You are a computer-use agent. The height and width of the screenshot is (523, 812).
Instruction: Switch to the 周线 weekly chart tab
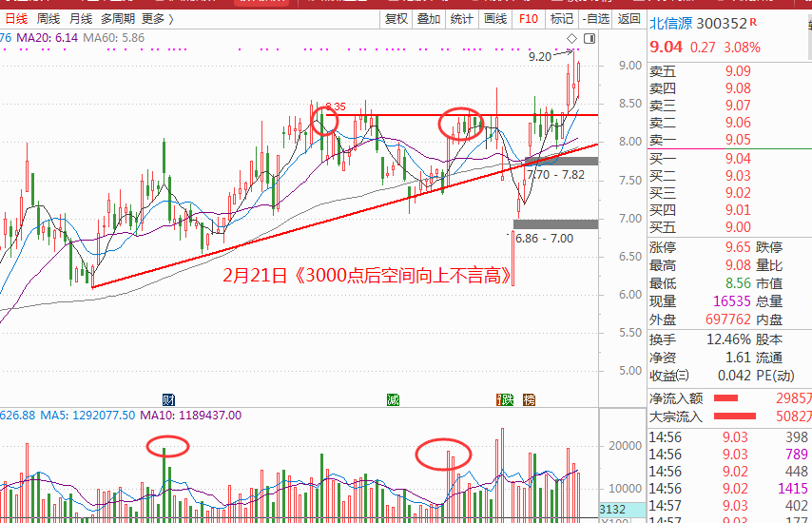coord(48,19)
